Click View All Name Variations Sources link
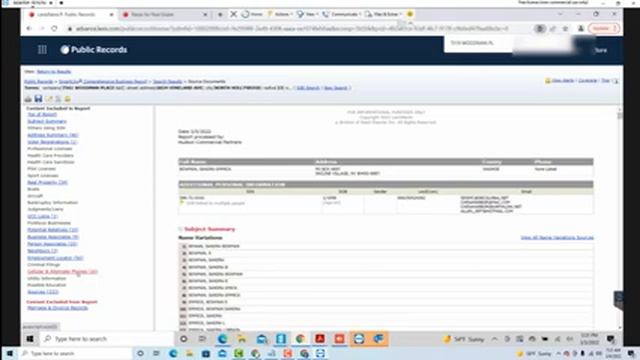Viewport: 640px width, 360px height. tap(557, 238)
